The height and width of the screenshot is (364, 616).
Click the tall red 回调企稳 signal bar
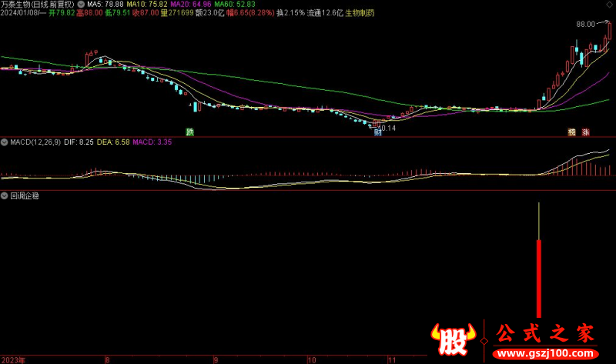click(539, 277)
